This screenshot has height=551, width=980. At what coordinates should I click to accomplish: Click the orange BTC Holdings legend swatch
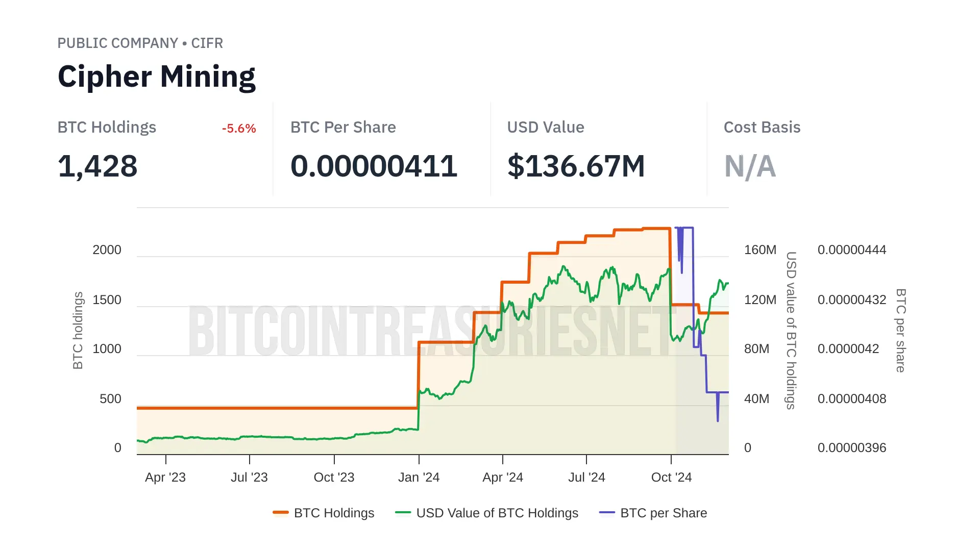(x=281, y=512)
